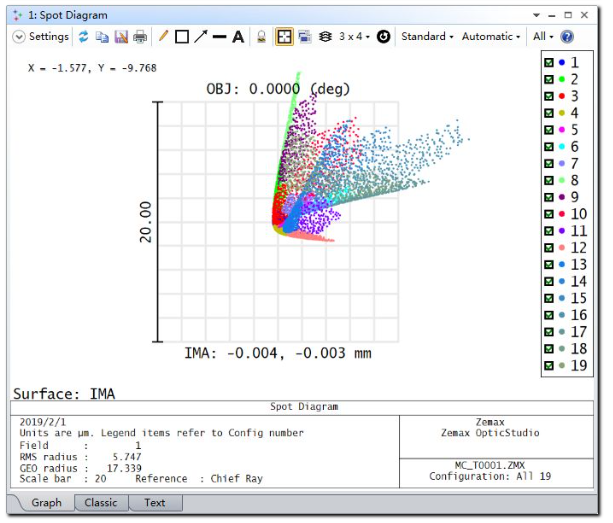Open the Automatic dropdown menu
Viewport: 613px width, 523px height.
(x=490, y=37)
